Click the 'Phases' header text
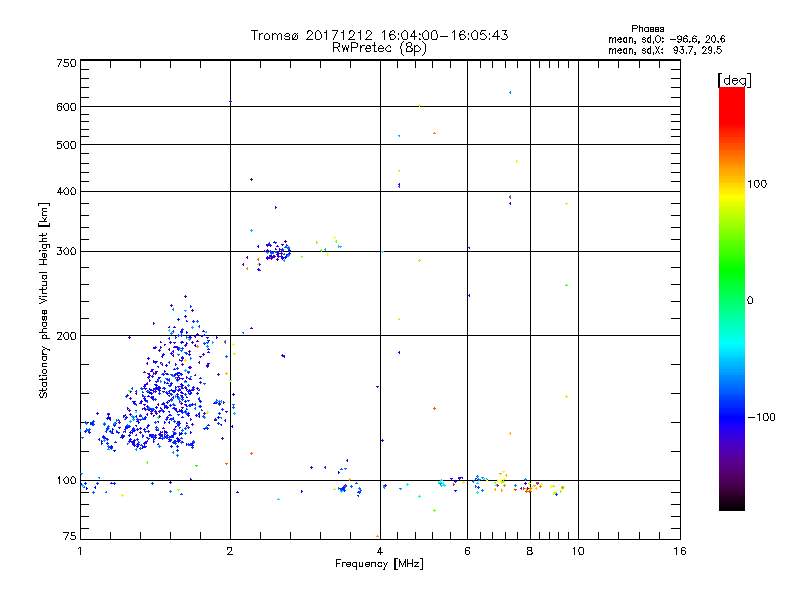 coord(647,29)
